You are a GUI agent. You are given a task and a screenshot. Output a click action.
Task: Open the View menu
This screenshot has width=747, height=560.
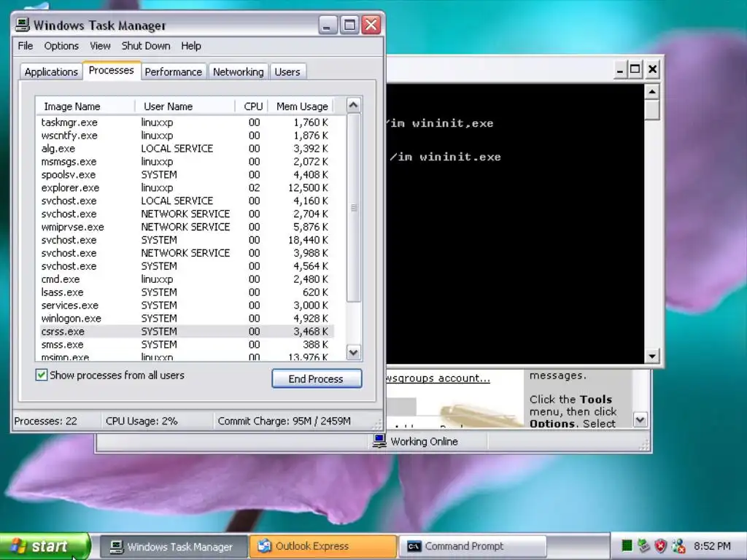pos(100,46)
